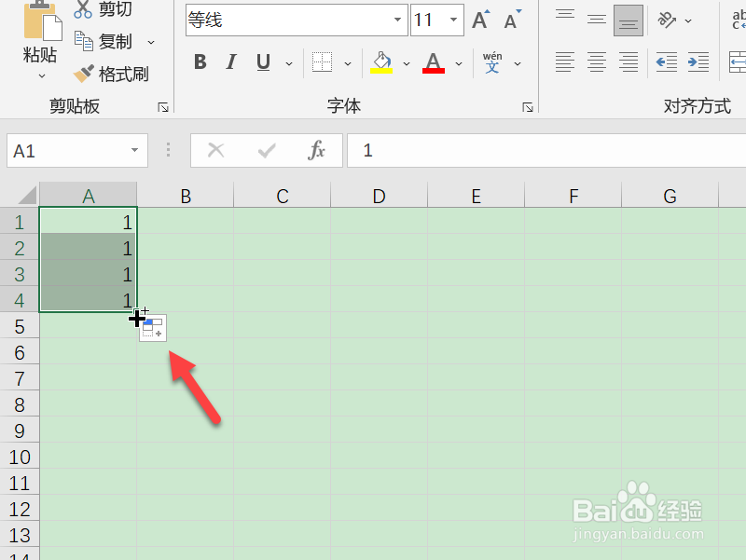Open font size dropdown showing 11
Image resolution: width=746 pixels, height=560 pixels.
coord(453,20)
